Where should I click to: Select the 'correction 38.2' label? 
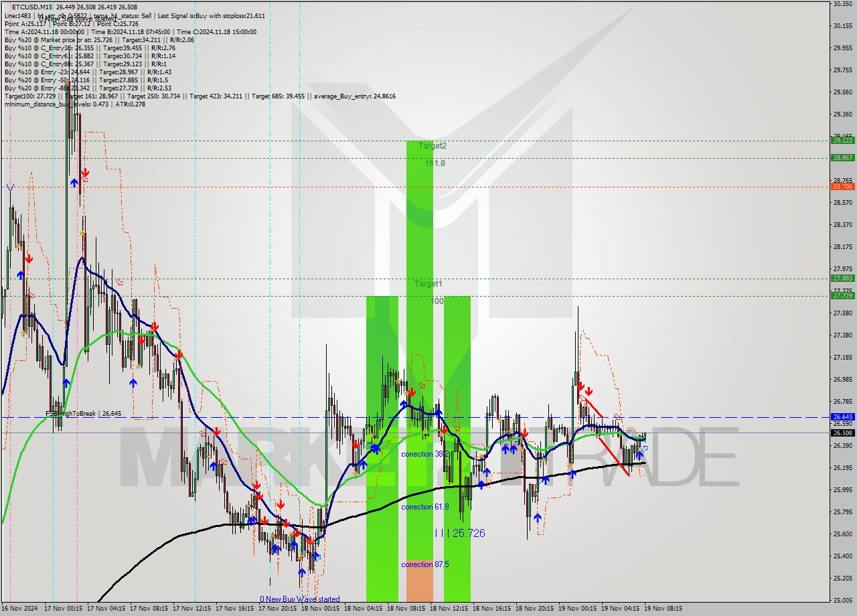coord(425,454)
